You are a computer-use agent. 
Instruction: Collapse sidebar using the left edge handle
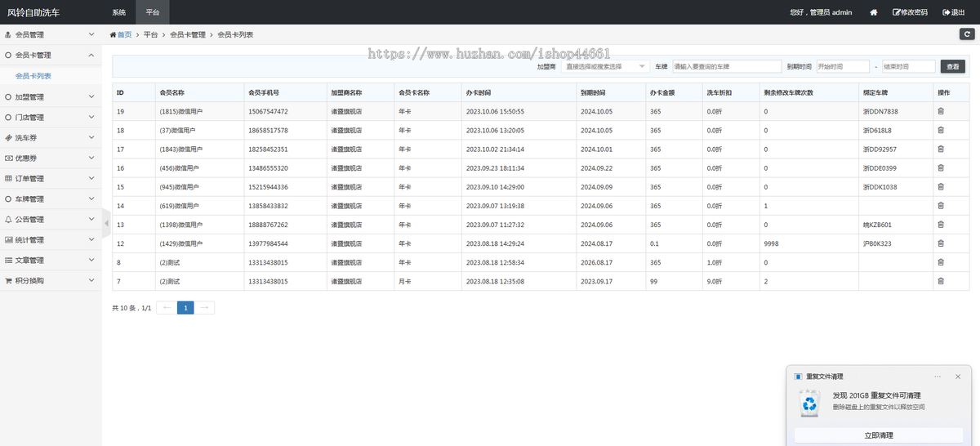click(x=106, y=222)
